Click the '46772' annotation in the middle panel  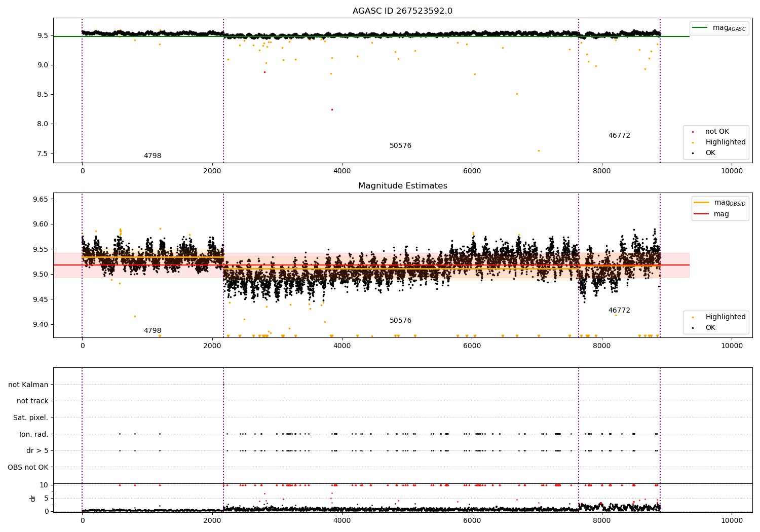click(x=619, y=311)
